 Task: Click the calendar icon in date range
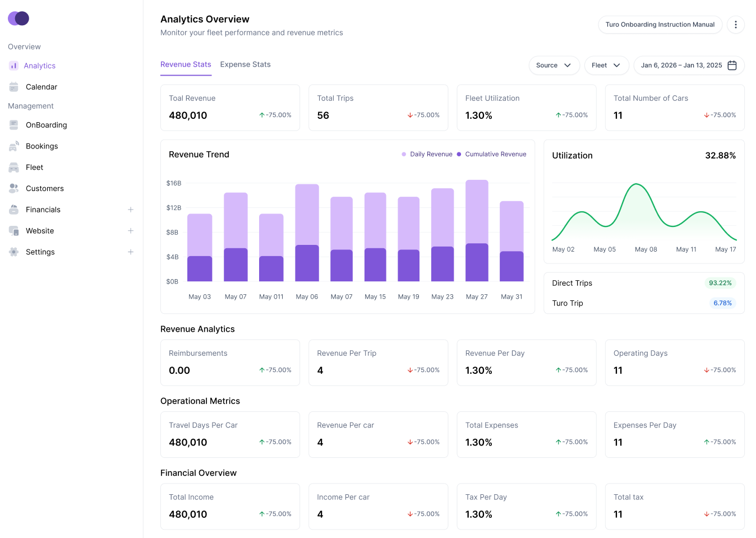point(732,66)
